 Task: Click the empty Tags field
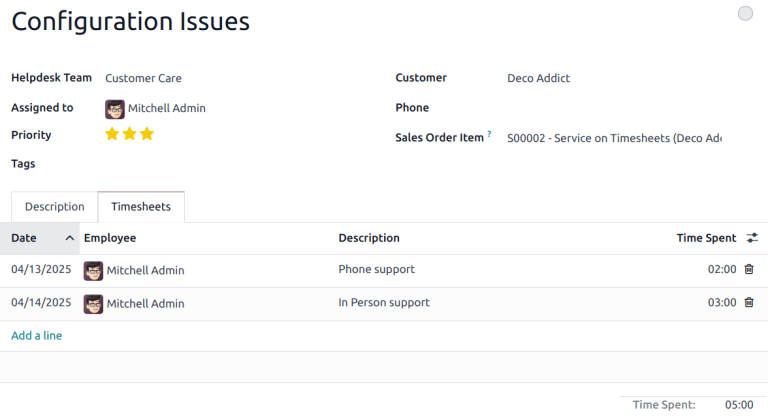200,164
